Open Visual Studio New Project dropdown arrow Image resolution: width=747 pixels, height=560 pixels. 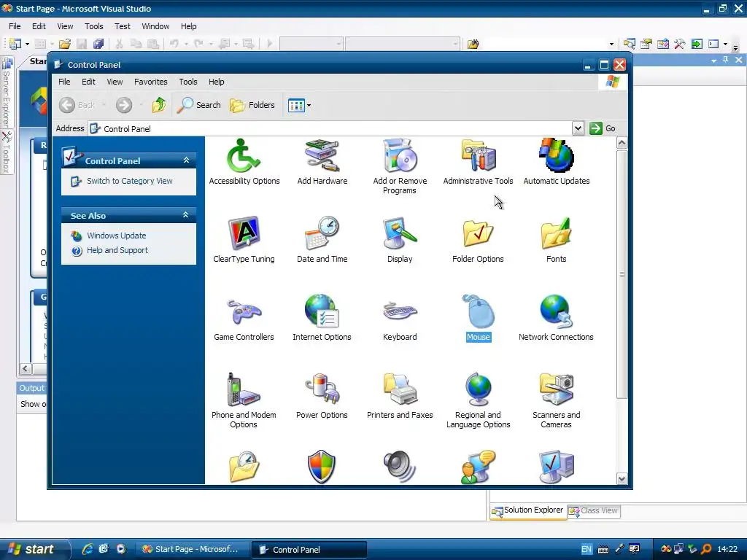[27, 44]
